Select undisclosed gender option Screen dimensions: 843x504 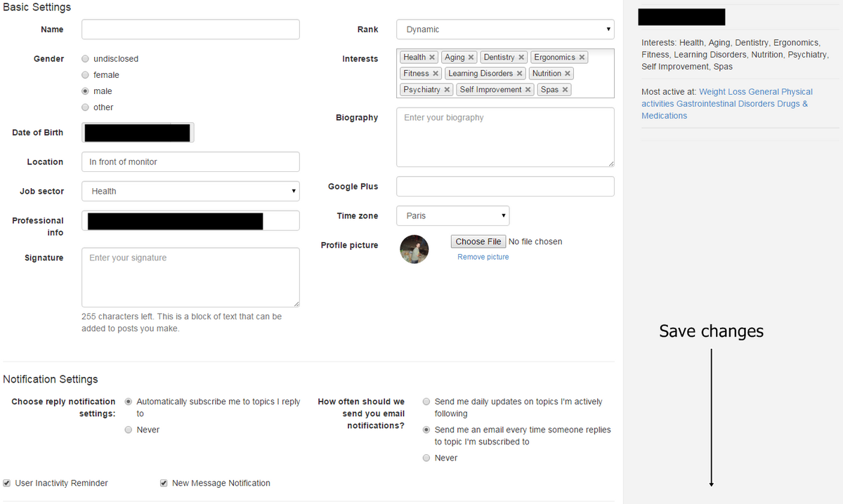click(86, 59)
